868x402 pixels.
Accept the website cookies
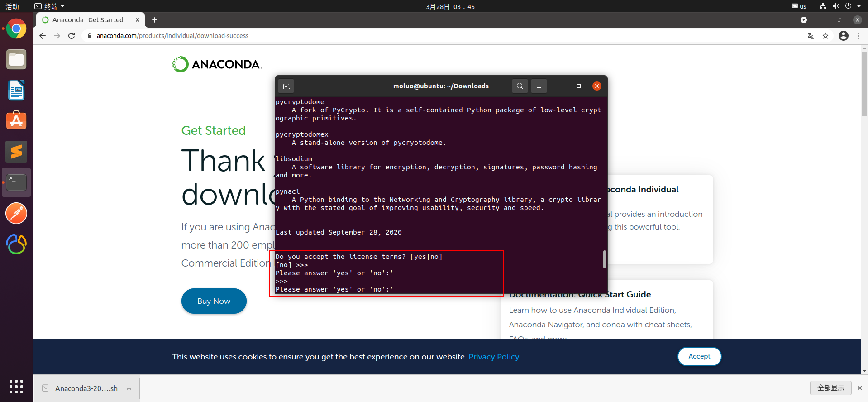point(699,356)
